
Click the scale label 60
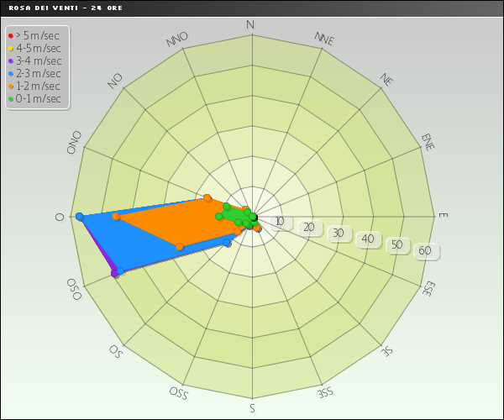(425, 250)
